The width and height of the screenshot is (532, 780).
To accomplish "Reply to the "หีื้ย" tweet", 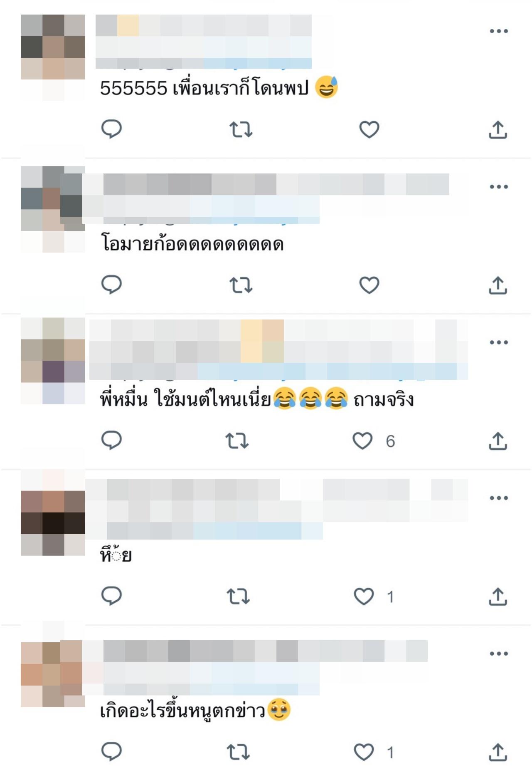I will 111,596.
